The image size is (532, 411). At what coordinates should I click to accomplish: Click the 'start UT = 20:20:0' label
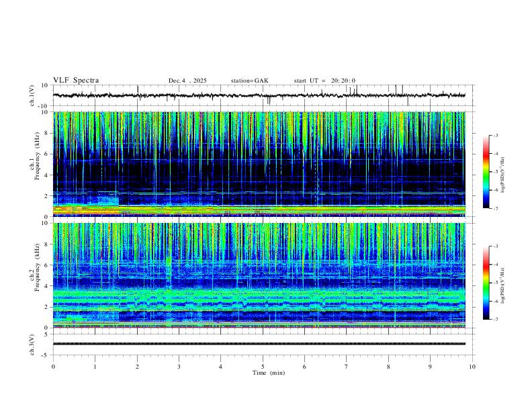[324, 81]
